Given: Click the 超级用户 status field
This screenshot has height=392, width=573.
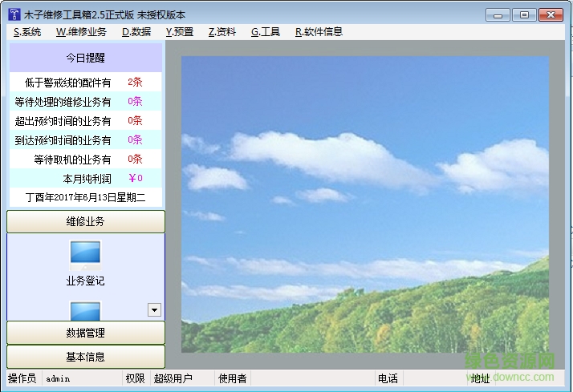Looking at the screenshot, I should [182, 378].
